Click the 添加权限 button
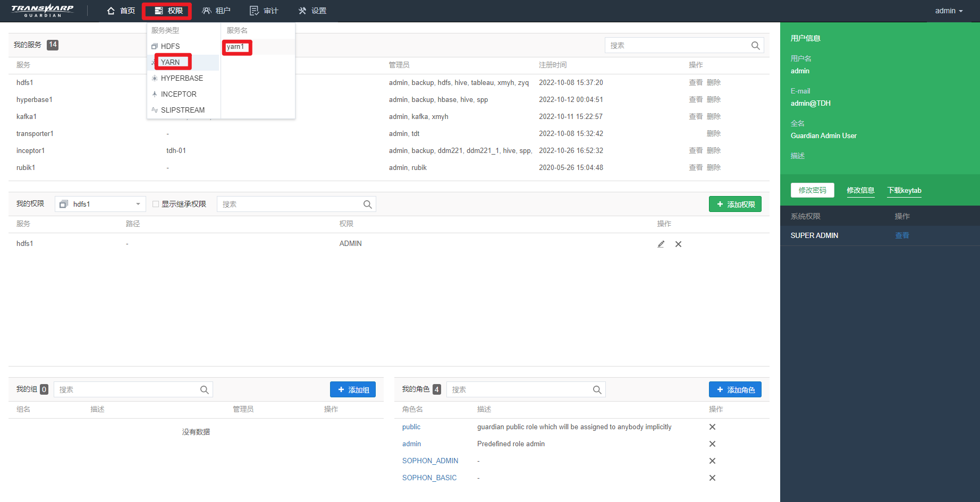The width and height of the screenshot is (980, 502). (735, 204)
